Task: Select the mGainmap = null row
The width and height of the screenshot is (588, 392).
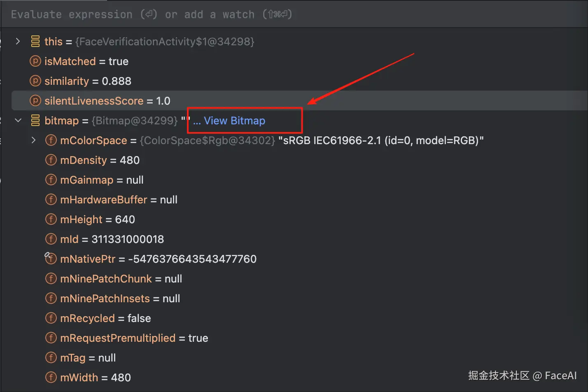Action: coord(102,180)
